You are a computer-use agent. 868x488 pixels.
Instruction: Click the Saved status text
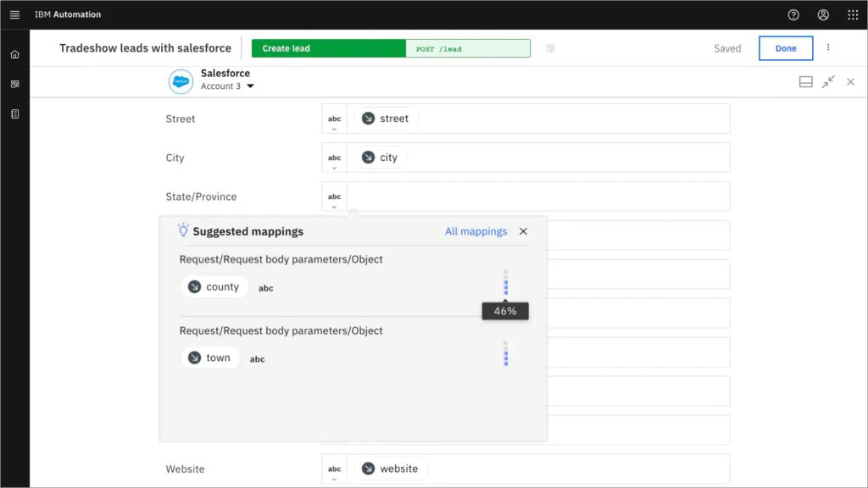pyautogui.click(x=726, y=48)
